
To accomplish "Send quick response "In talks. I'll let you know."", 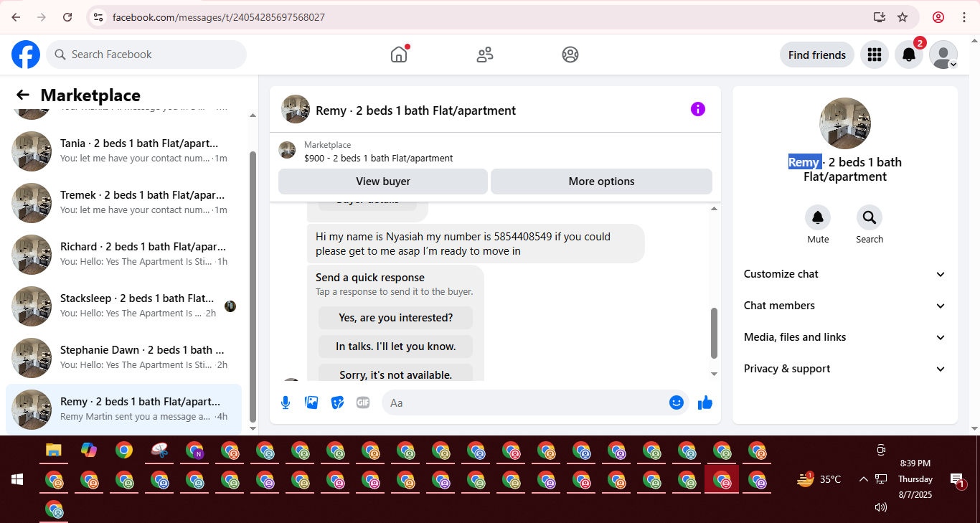I will click(396, 347).
